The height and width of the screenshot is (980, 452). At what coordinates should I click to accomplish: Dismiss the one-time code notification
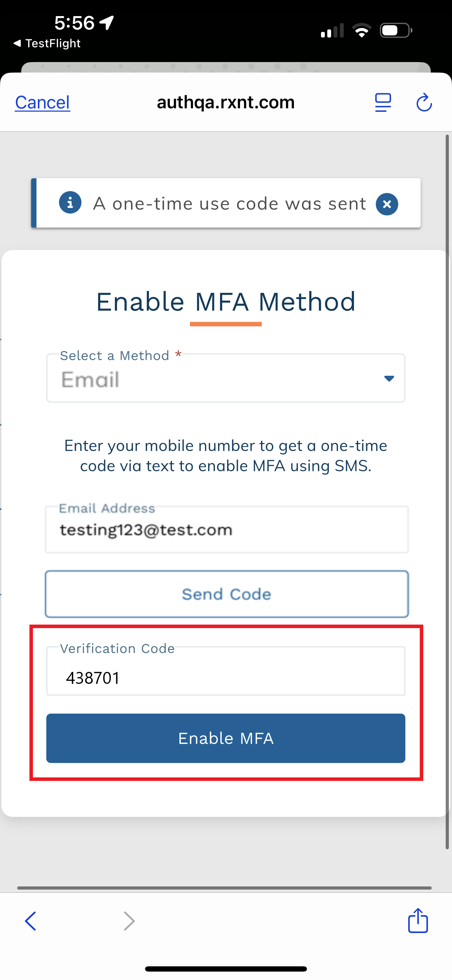click(x=387, y=204)
